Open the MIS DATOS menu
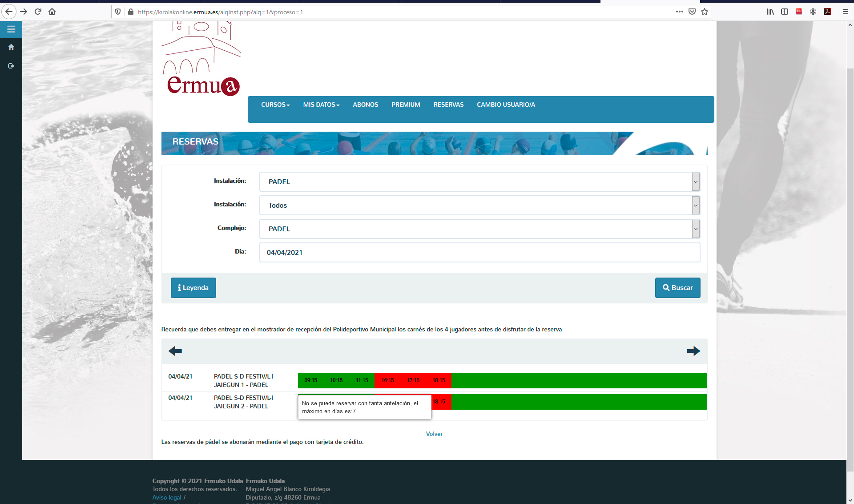Image resolution: width=854 pixels, height=504 pixels. 321,105
